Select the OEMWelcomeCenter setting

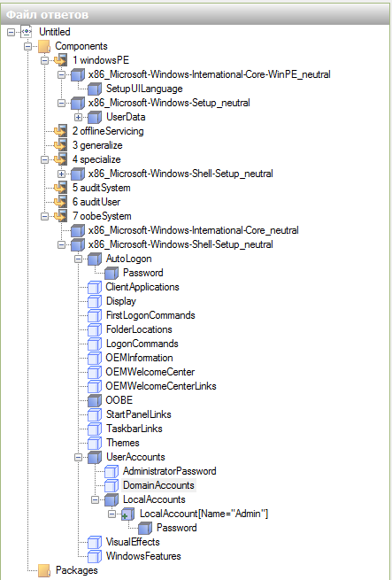(150, 372)
